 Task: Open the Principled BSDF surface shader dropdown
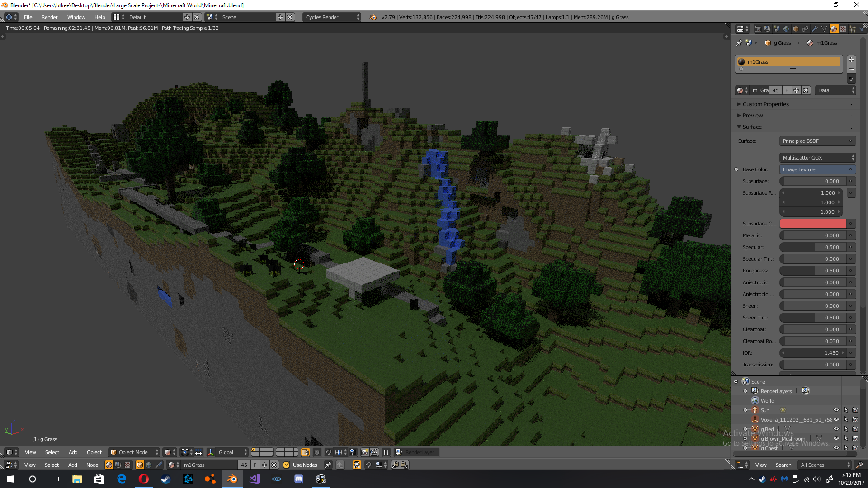pos(817,141)
